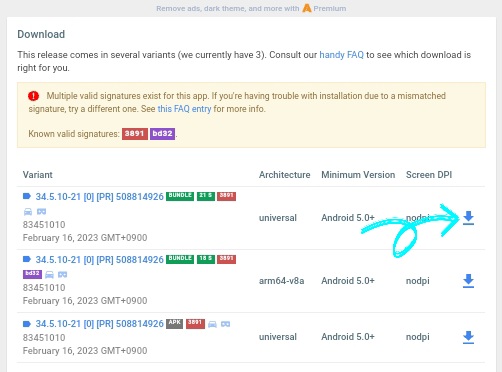Click the BUNDLE badge in the first row
Viewport: 502px width, 372px height.
click(x=180, y=196)
